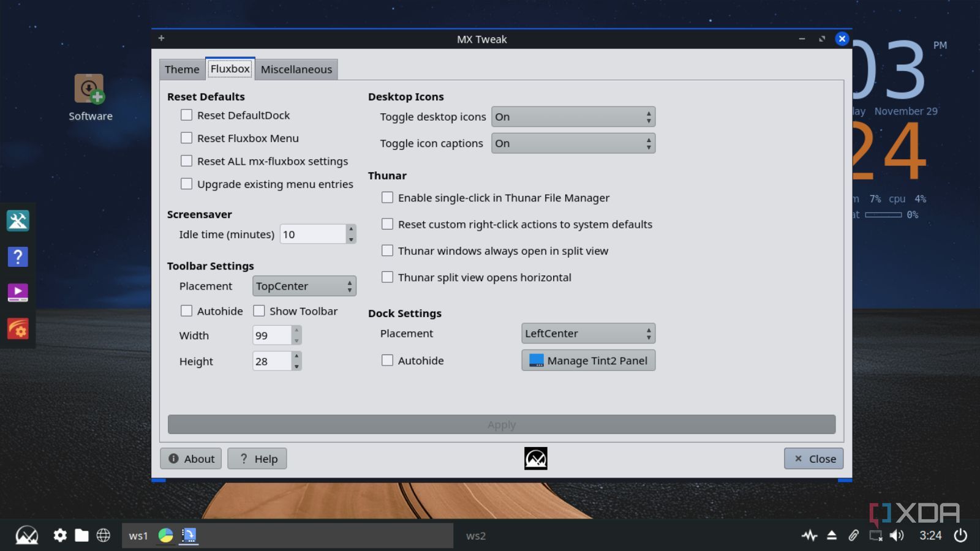The width and height of the screenshot is (980, 551).
Task: Open the file manager folder icon
Action: pyautogui.click(x=81, y=536)
